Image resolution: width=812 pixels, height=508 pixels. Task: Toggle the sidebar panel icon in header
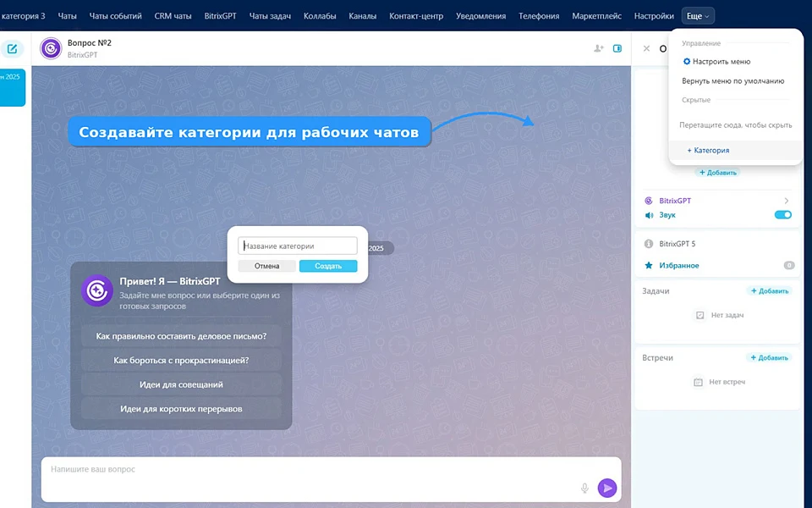pyautogui.click(x=617, y=48)
